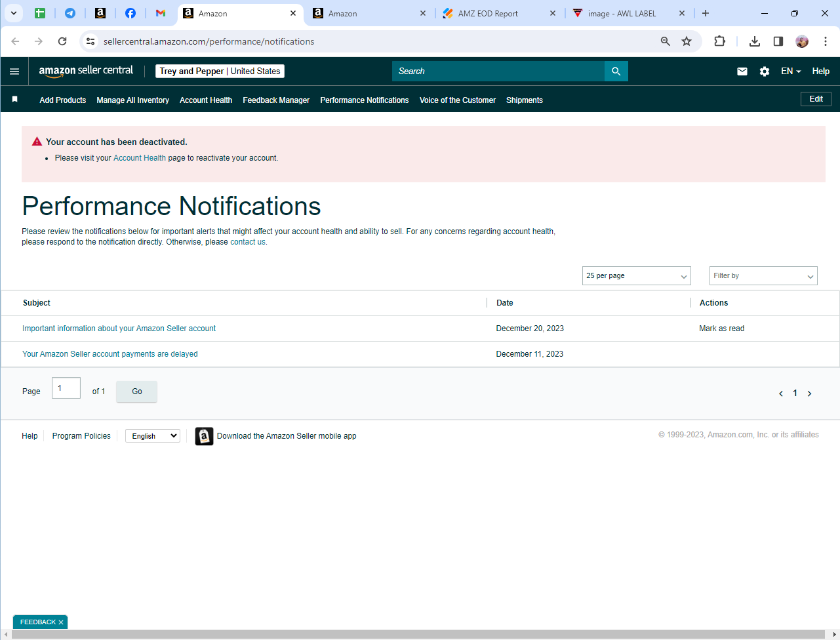Open Important information about your Amazon Seller account

click(119, 329)
